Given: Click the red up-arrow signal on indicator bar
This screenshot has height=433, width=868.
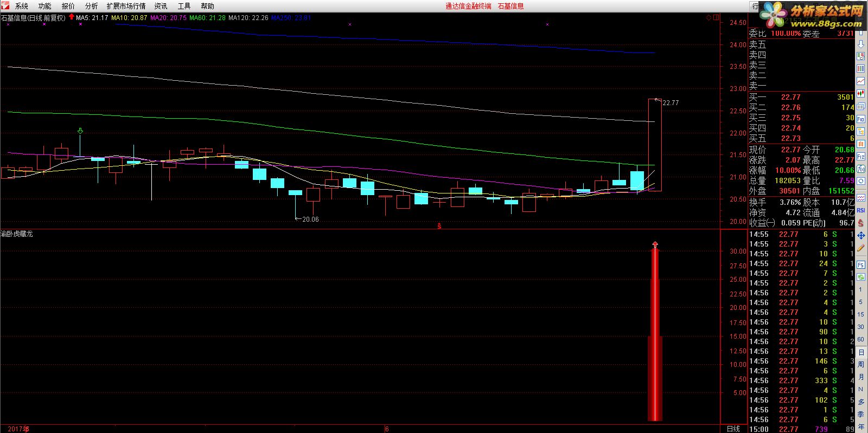Looking at the screenshot, I should (655, 245).
